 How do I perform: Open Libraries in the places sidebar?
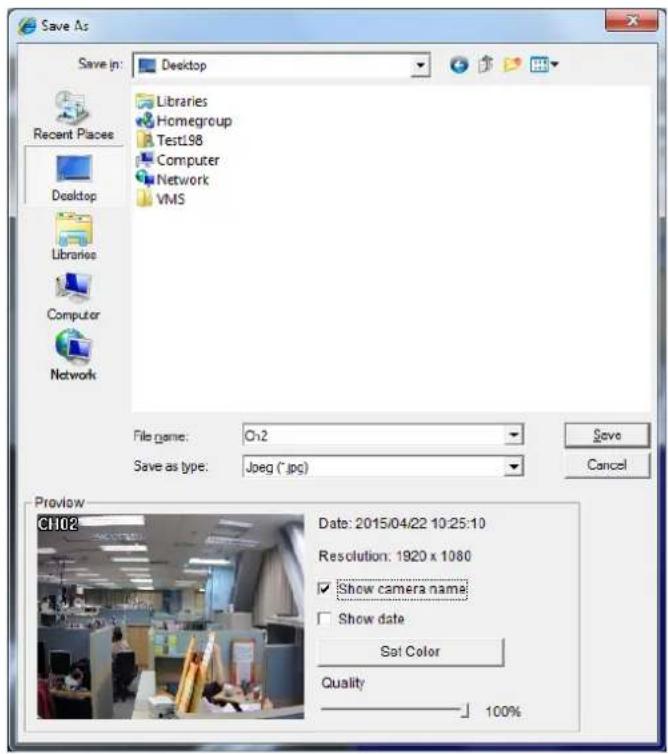[x=74, y=237]
